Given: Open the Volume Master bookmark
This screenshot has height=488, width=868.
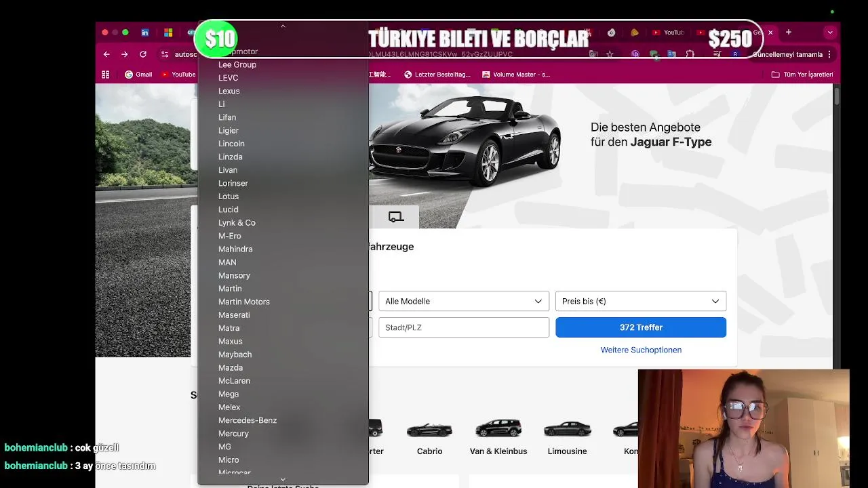Looking at the screenshot, I should tap(516, 75).
